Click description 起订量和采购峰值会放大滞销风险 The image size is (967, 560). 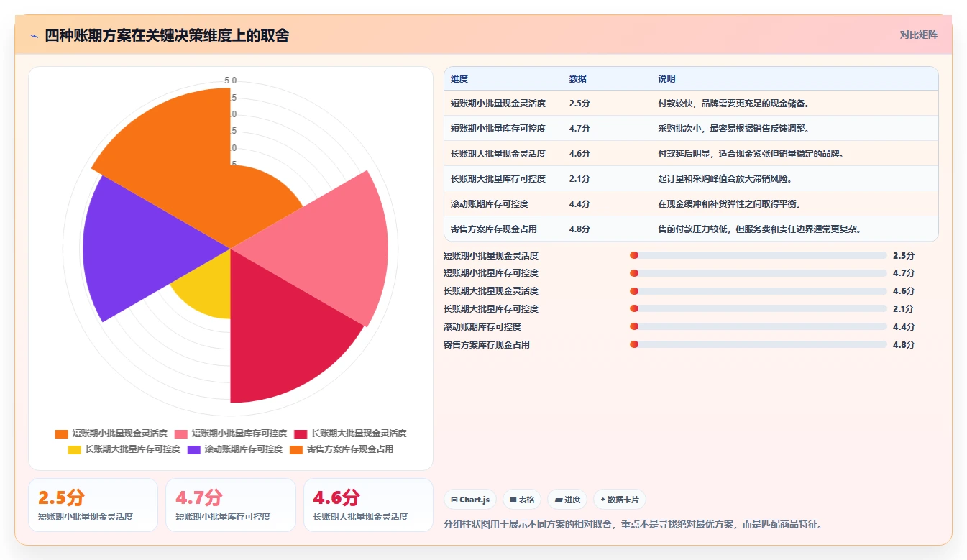[725, 179]
